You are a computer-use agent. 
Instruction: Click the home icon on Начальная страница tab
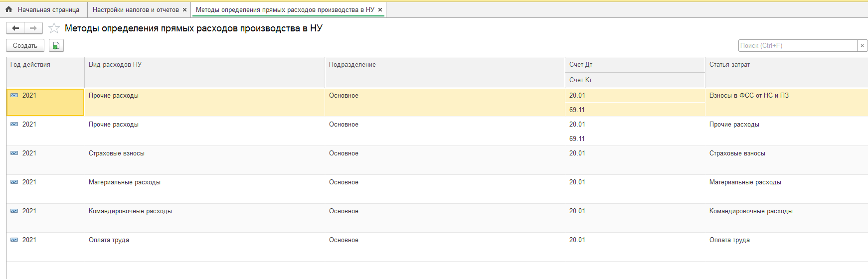[x=9, y=9]
